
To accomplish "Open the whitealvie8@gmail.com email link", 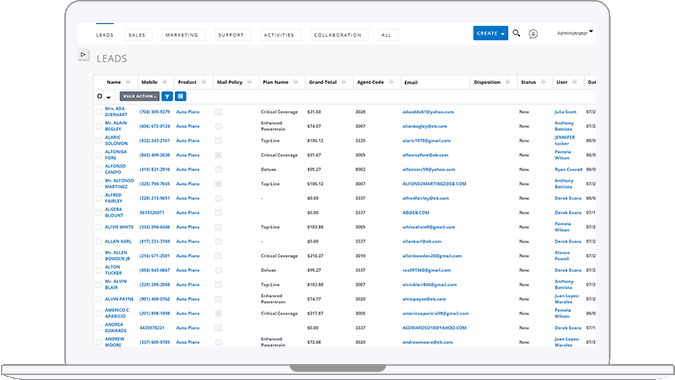I will 429,227.
